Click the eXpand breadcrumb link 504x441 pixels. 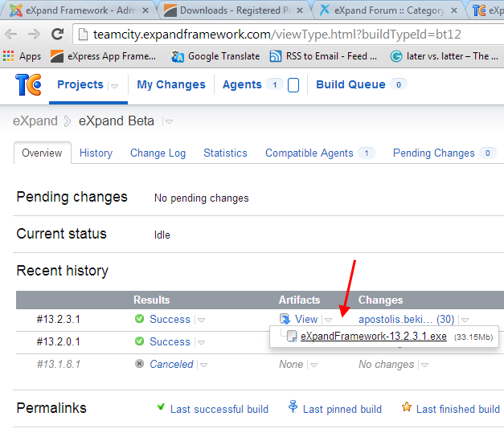coord(35,121)
